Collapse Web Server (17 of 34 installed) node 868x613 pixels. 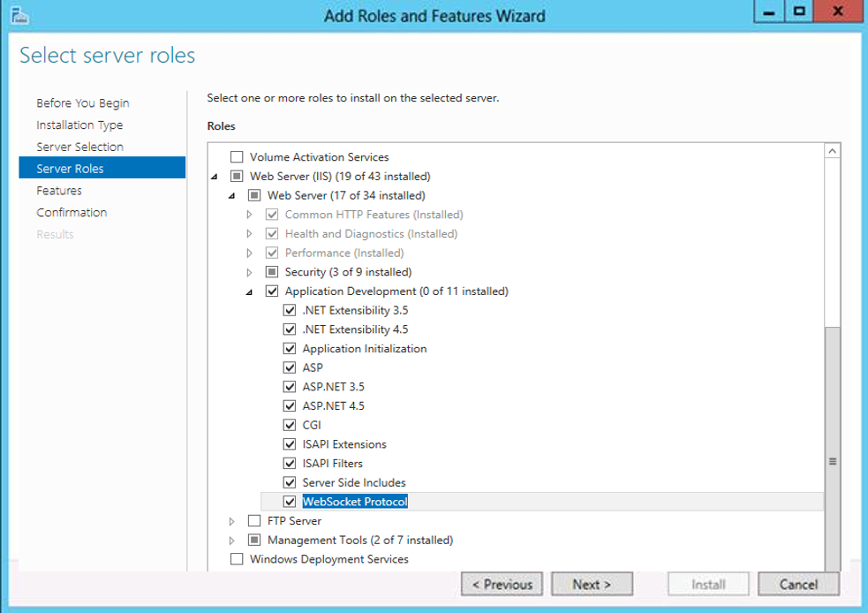(232, 196)
